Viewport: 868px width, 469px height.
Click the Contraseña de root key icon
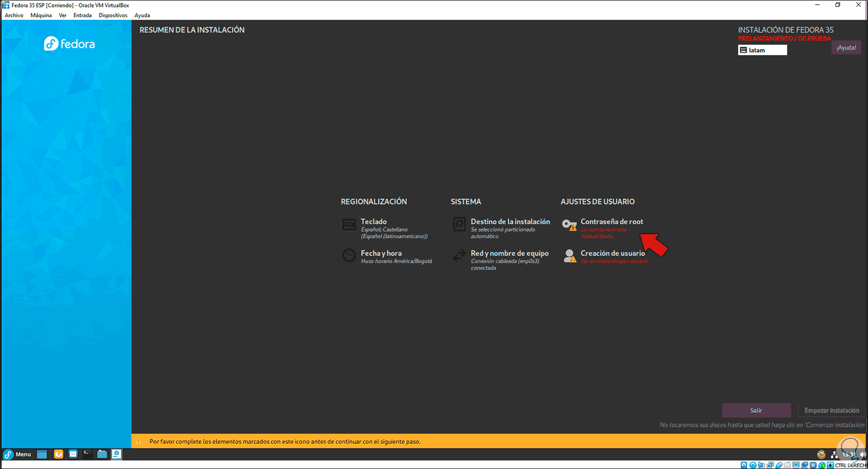(569, 225)
